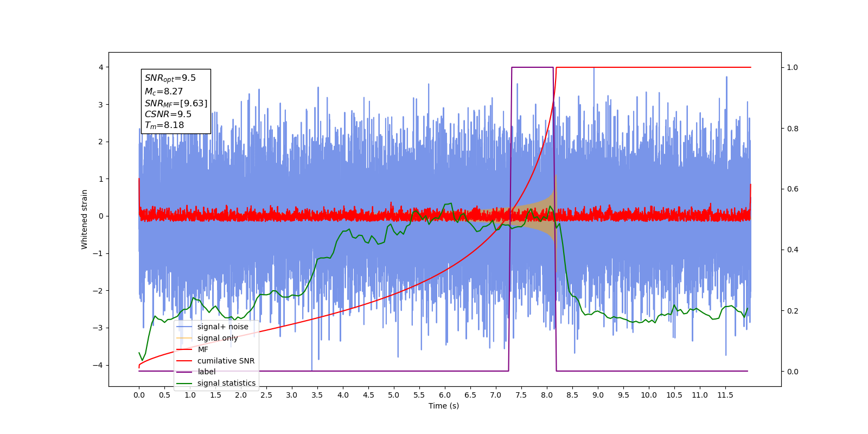The width and height of the screenshot is (868, 434).
Task: Click the left y-axis tick label 4
Action: point(101,67)
